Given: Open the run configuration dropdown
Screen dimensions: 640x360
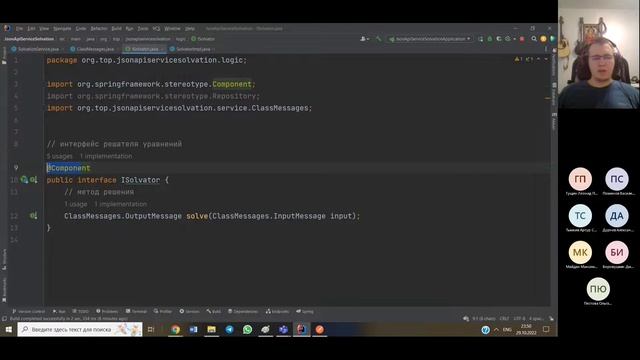Looking at the screenshot, I should tap(430, 39).
